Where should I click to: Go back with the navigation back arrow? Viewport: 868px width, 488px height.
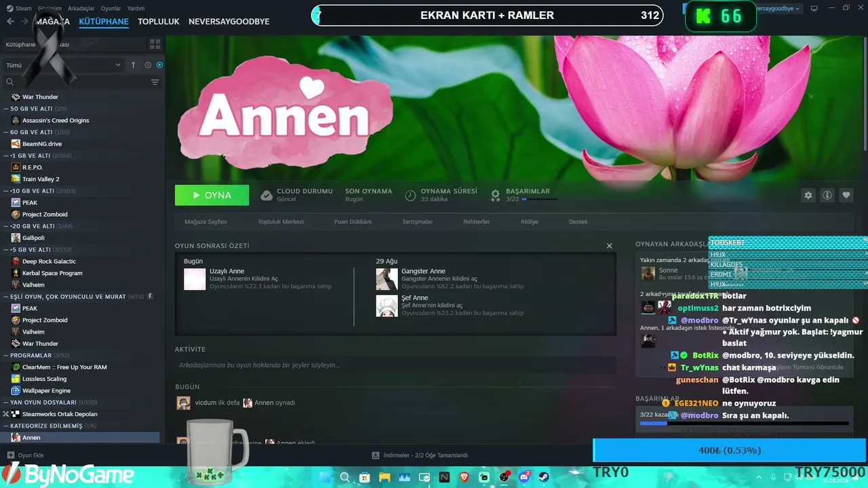10,22
